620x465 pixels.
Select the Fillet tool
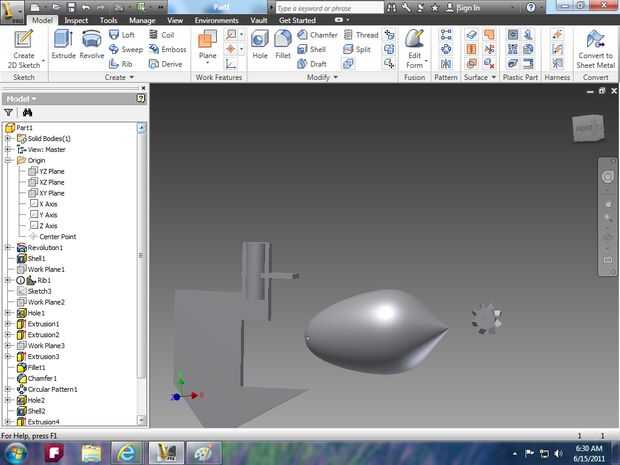[x=283, y=44]
